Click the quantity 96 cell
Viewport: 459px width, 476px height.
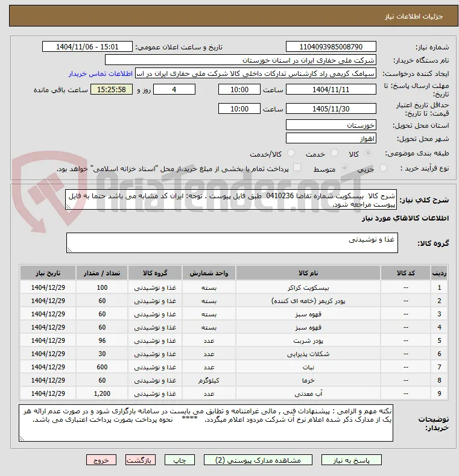102,340
